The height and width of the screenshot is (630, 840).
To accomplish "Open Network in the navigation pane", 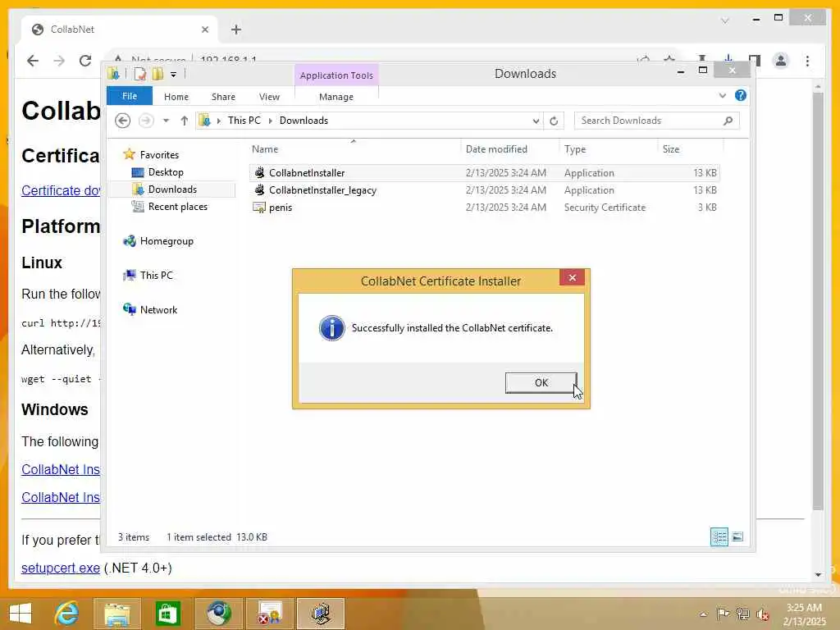I will pos(158,309).
